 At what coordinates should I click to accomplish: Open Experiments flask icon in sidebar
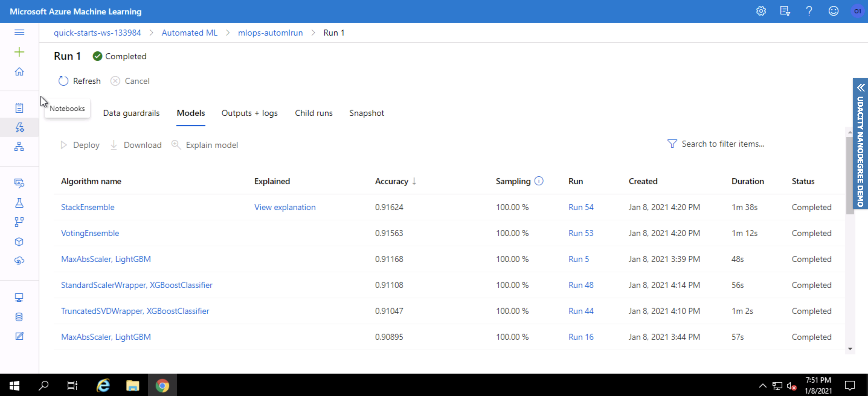(19, 203)
